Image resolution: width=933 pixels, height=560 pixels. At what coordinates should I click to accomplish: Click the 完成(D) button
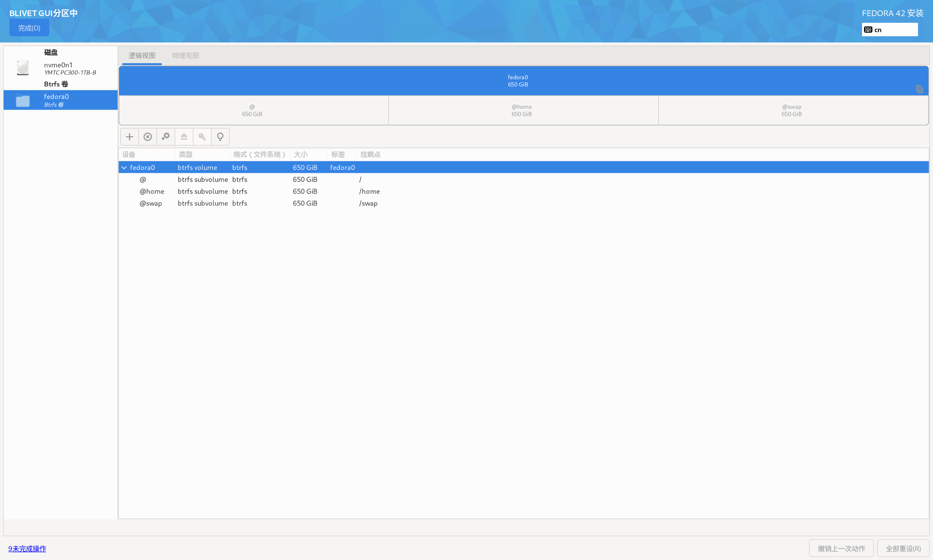(29, 28)
